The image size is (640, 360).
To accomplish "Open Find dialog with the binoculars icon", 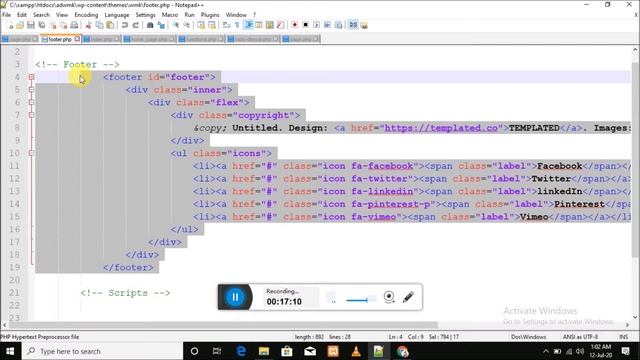I will (150, 25).
